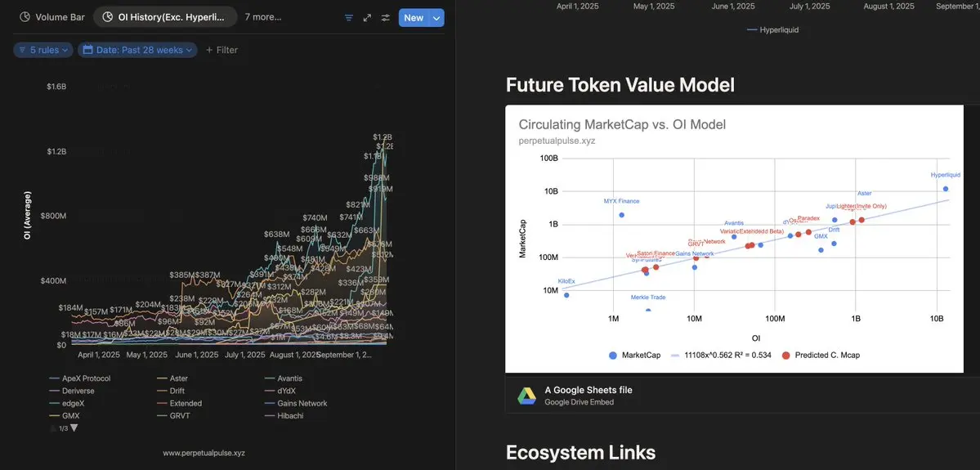Click the filter lines icon in the toolbar

[x=349, y=17]
